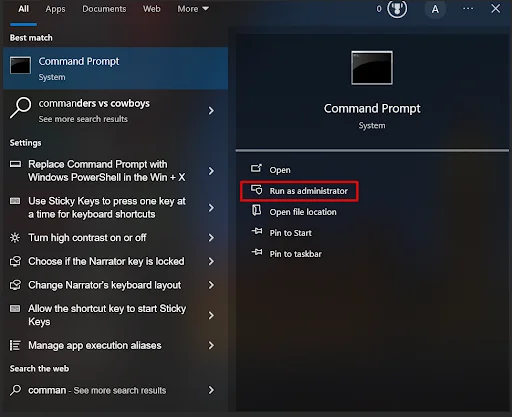The width and height of the screenshot is (512, 417).
Task: Open the three-dot options menu
Action: pos(468,9)
